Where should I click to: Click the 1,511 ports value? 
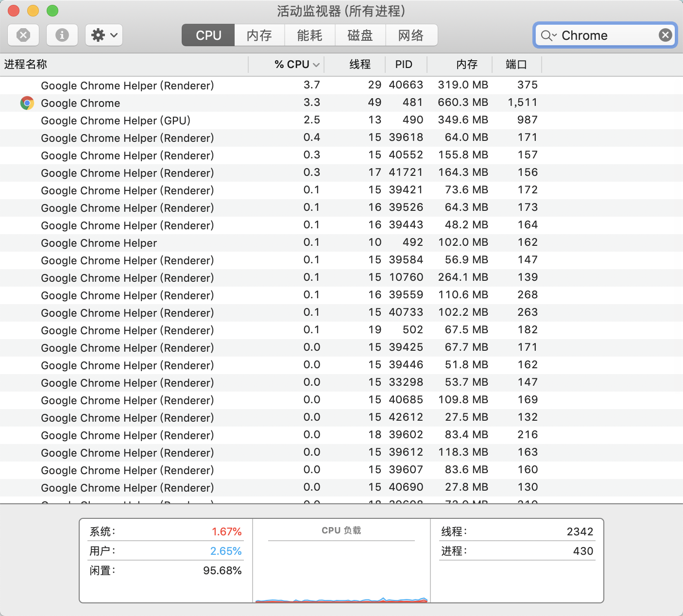523,103
